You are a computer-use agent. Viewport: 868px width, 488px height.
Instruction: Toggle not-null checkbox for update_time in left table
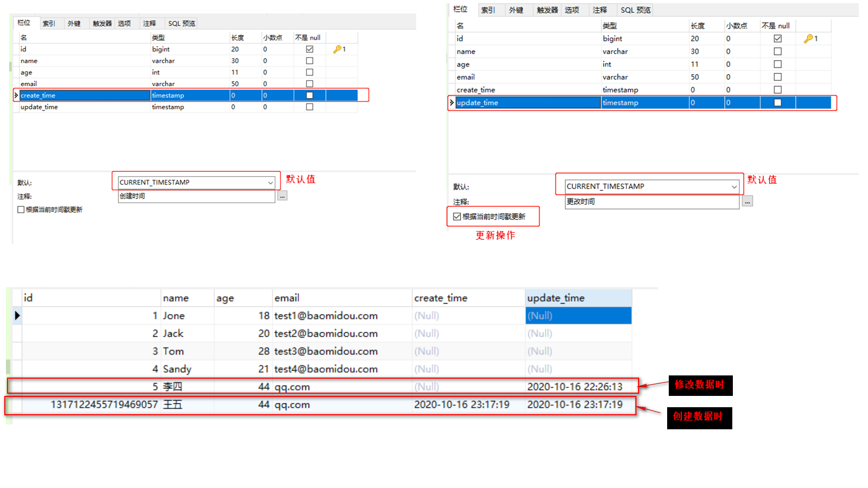(310, 107)
